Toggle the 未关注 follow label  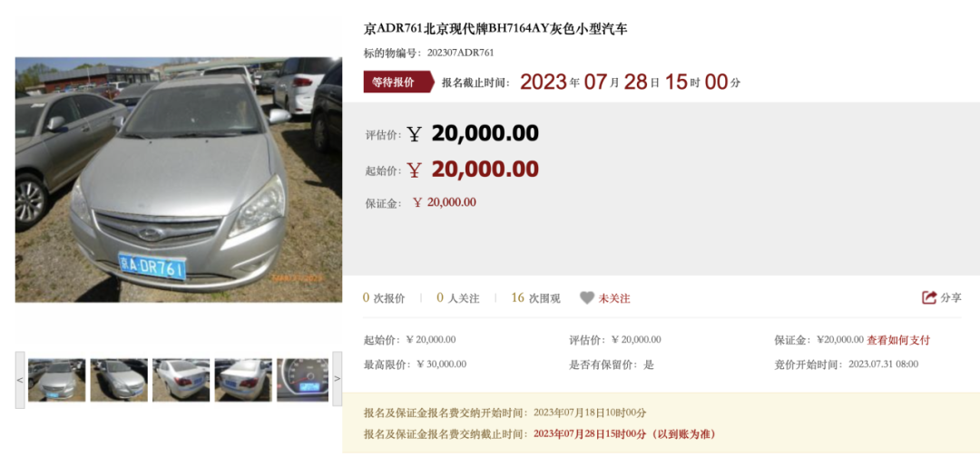tap(614, 298)
